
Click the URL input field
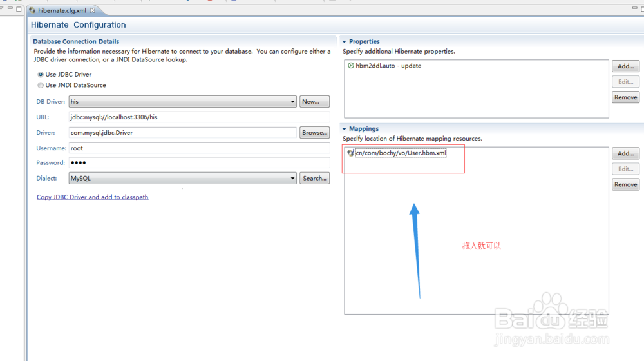coord(199,117)
